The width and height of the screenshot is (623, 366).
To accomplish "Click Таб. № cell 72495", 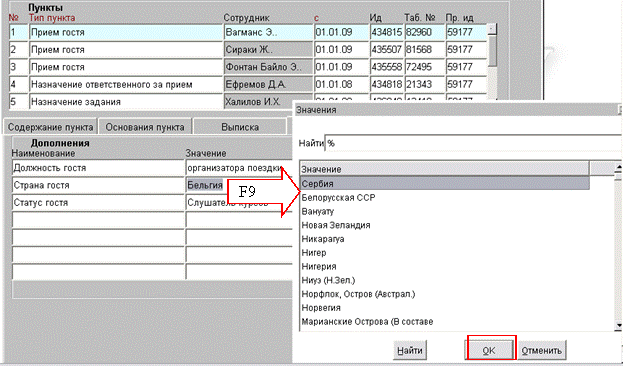I will 424,67.
